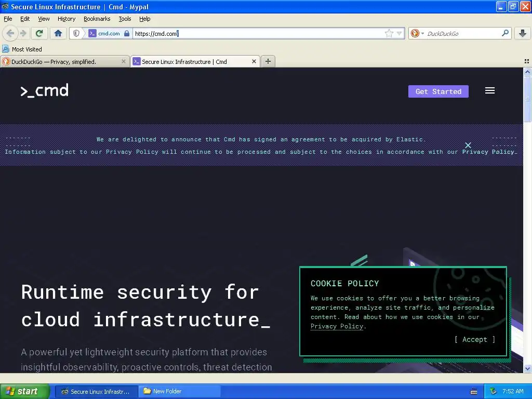Screen dimensions: 532x399
Task: Open Privacy Policy link in cookie box
Action: (x=337, y=326)
